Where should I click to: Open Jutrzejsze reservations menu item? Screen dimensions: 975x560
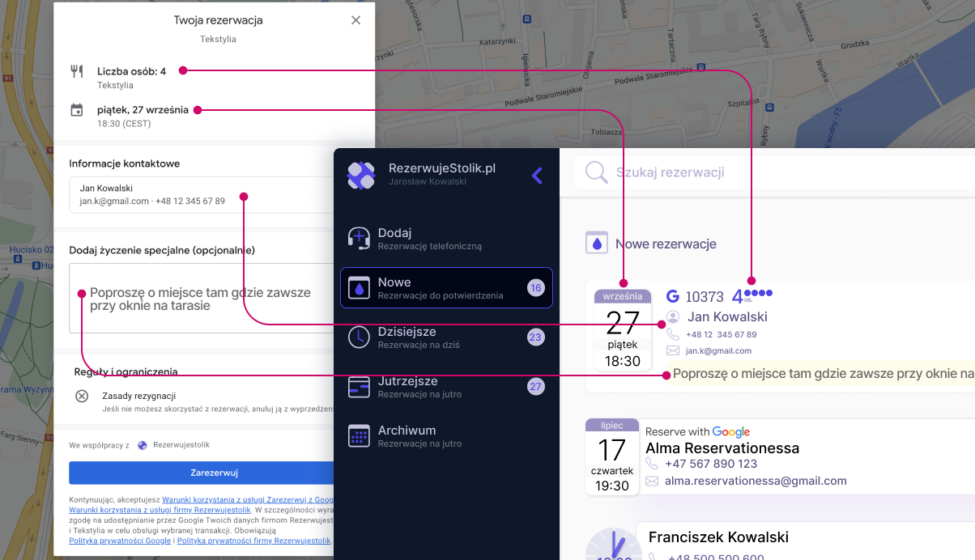(x=446, y=386)
